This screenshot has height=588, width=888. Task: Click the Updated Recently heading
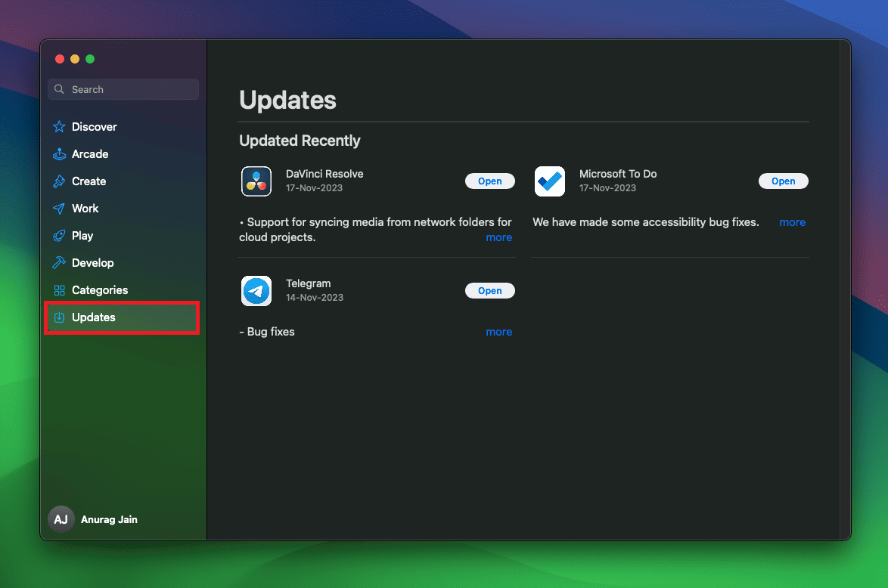tap(300, 141)
